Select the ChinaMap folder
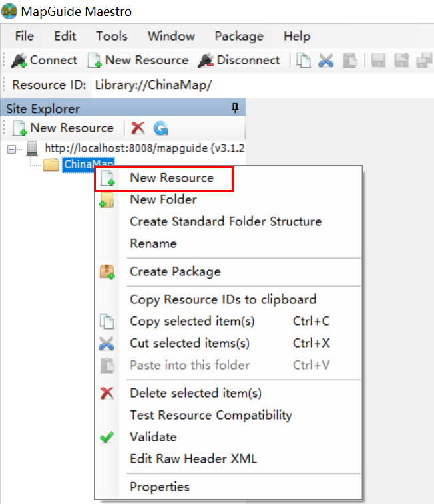Screen dimensions: 434x504 [88, 165]
